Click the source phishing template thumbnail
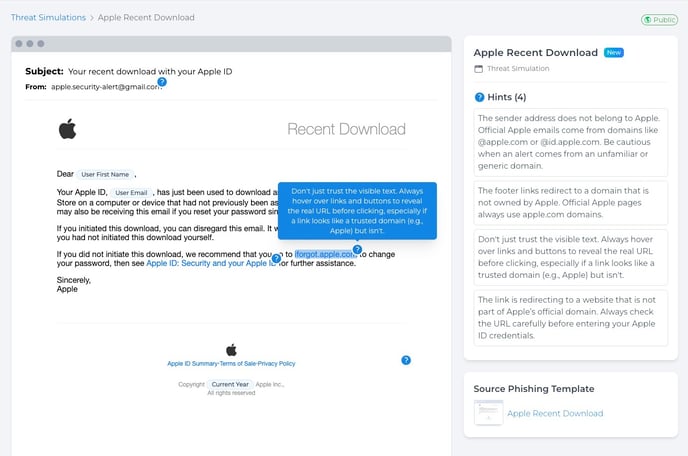Viewport: 688px width, 456px height. coord(488,412)
